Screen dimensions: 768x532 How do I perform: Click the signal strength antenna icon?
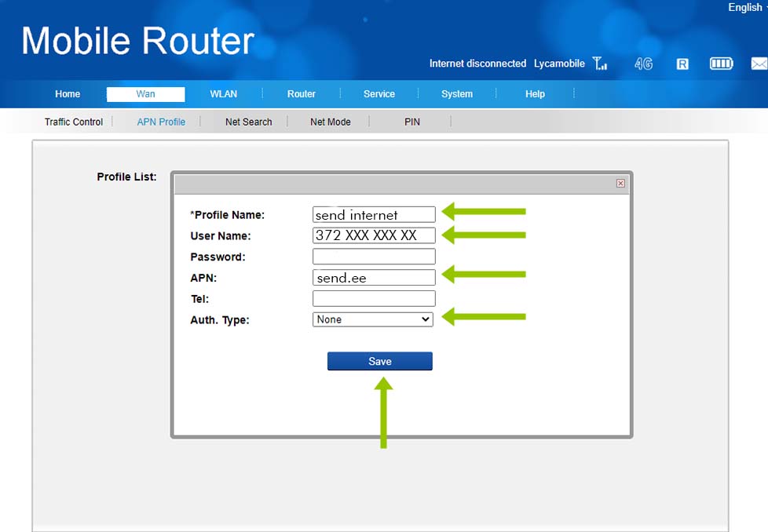(x=600, y=64)
